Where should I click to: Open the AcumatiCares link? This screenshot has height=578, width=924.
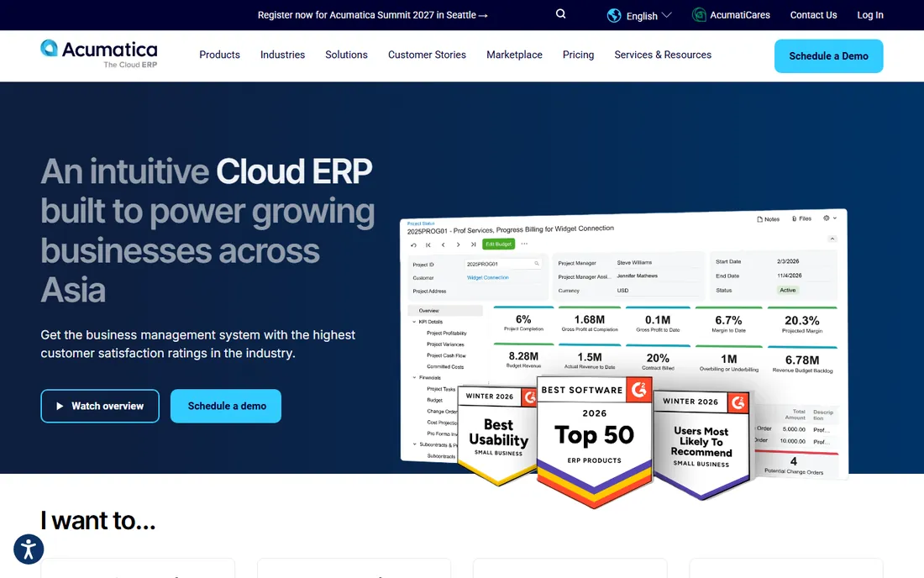tap(739, 15)
